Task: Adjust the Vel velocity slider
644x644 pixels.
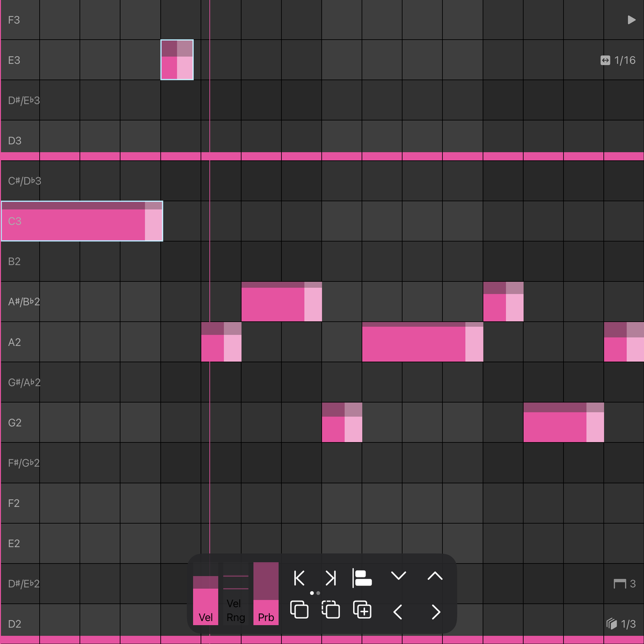Action: 206,594
